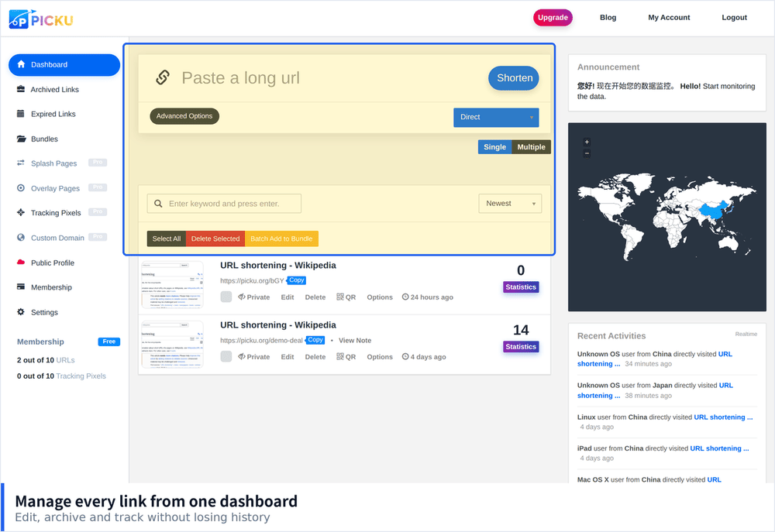Screen dimensions: 775x532
Task: Click the clock icon next to 4 days ago
Action: (405, 357)
